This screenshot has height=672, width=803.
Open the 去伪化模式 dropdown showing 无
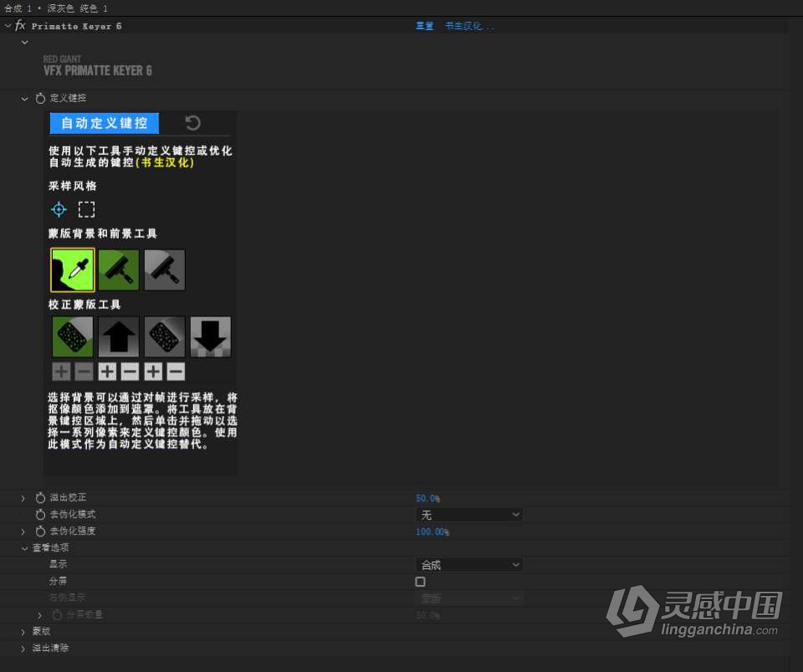point(469,514)
